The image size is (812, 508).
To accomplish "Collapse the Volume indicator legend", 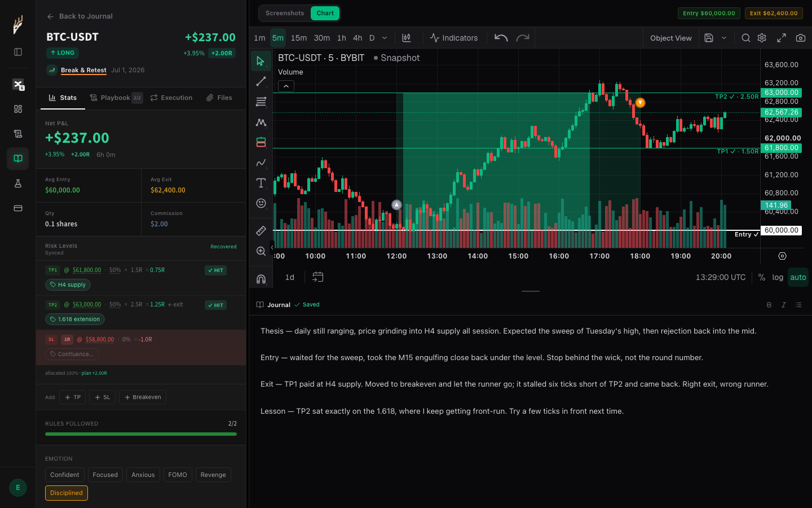I will pos(286,86).
